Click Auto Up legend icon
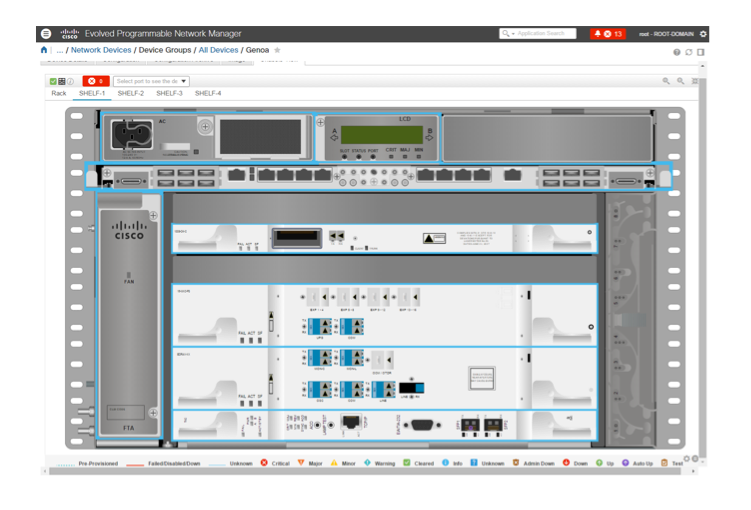751x510 pixels. (625, 463)
